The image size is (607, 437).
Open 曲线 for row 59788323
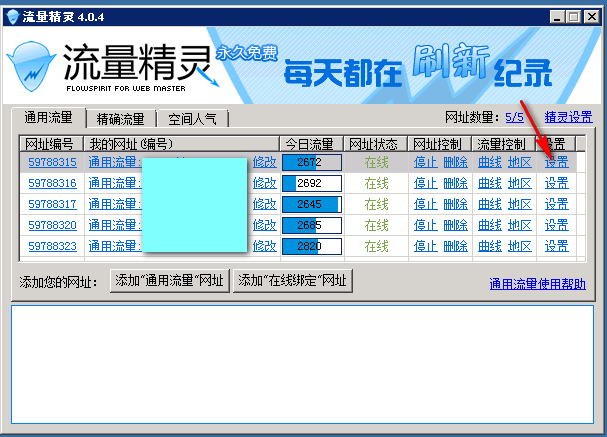coord(490,246)
